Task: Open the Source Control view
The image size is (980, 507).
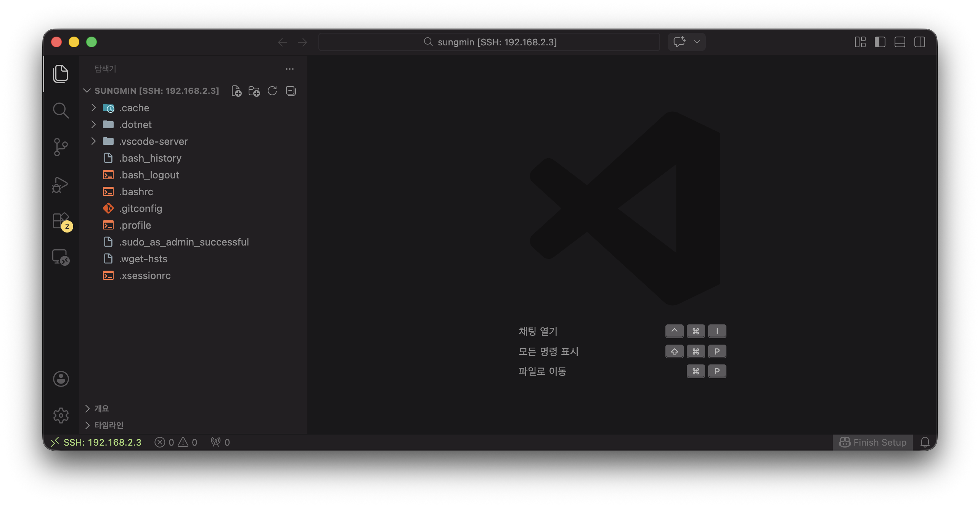Action: (x=61, y=147)
